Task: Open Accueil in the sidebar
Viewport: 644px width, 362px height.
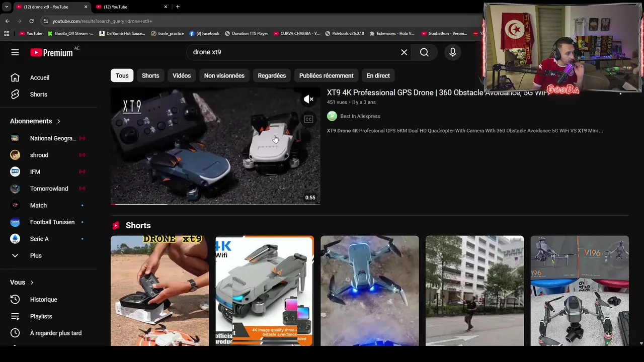Action: click(x=48, y=77)
